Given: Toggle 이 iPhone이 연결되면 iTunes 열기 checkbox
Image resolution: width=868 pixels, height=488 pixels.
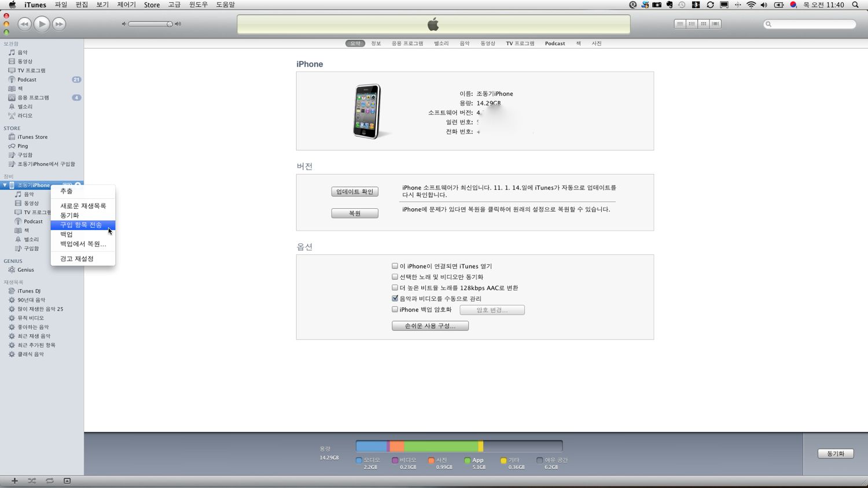Looking at the screenshot, I should 395,266.
